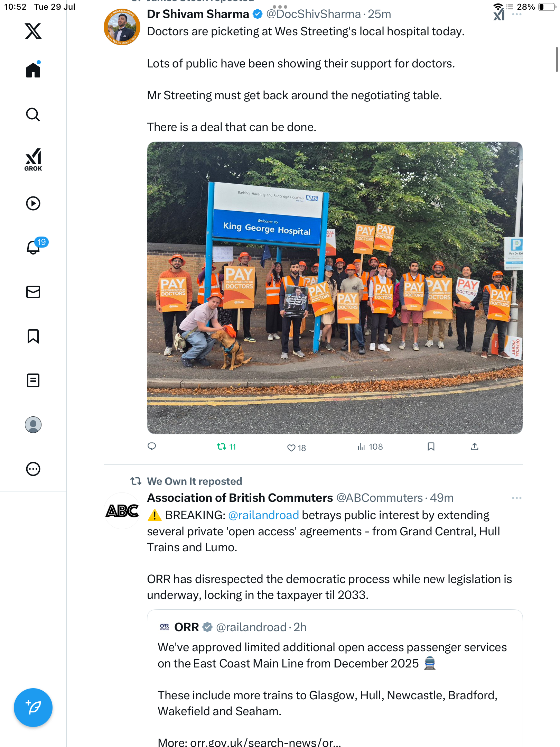Open Bookmarks in the sidebar
This screenshot has height=747, width=560.
pos(33,336)
